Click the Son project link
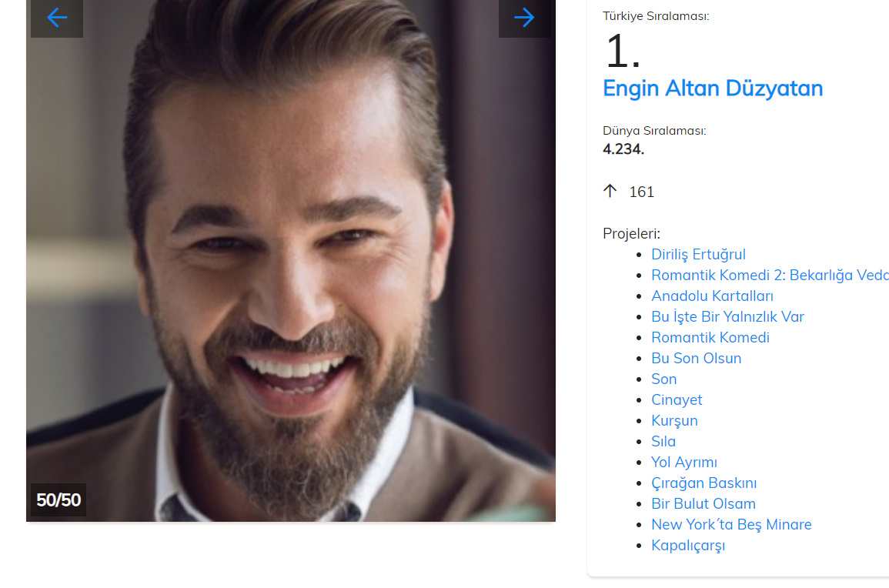The width and height of the screenshot is (889, 588). [x=664, y=379]
